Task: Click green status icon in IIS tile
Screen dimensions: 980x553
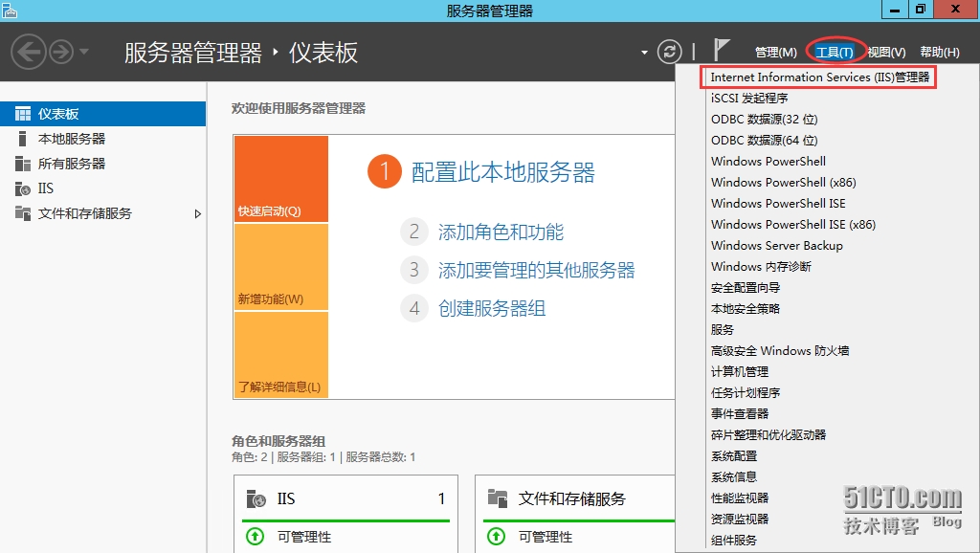Action: pyautogui.click(x=255, y=536)
